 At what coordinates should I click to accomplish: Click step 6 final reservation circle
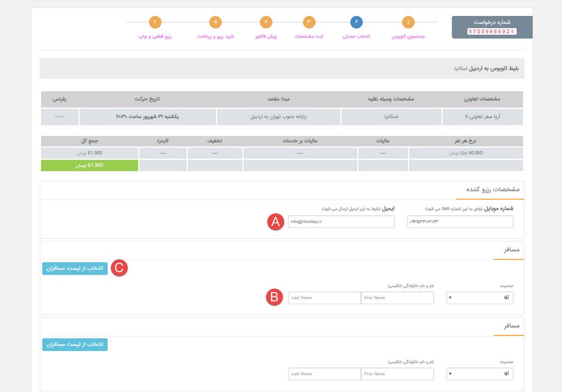click(155, 23)
